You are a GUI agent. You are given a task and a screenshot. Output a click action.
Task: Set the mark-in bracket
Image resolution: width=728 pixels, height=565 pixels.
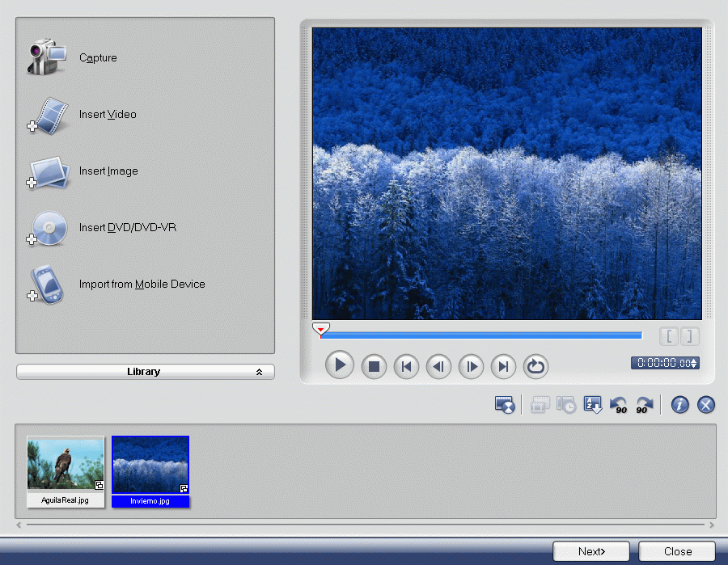point(669,335)
